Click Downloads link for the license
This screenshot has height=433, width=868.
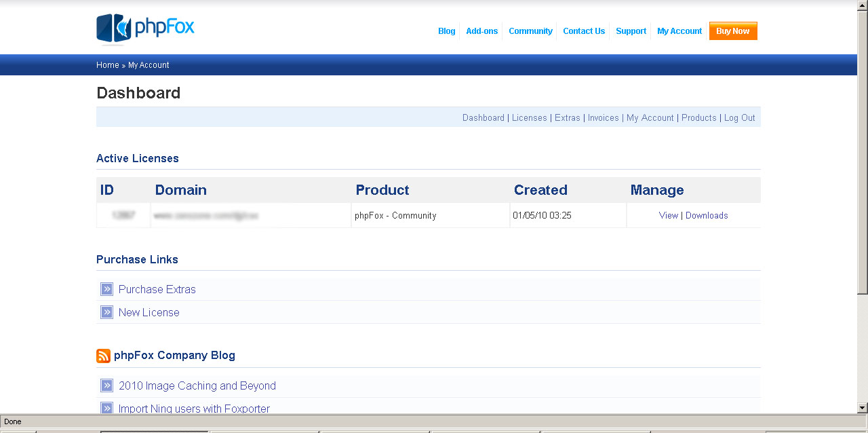707,216
